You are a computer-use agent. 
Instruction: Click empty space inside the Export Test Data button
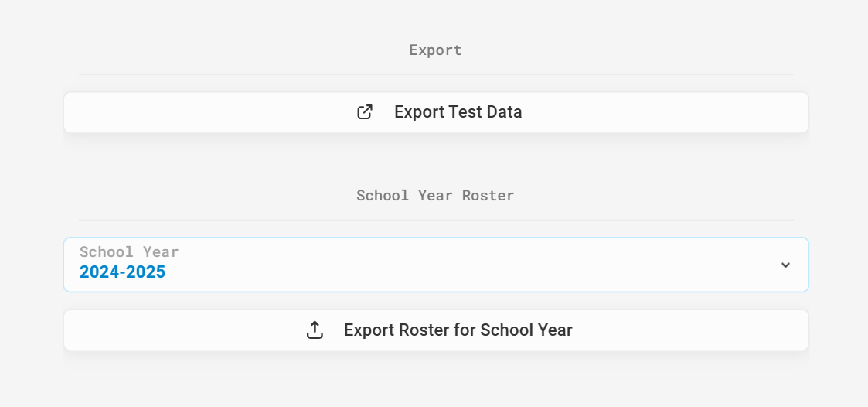664,112
